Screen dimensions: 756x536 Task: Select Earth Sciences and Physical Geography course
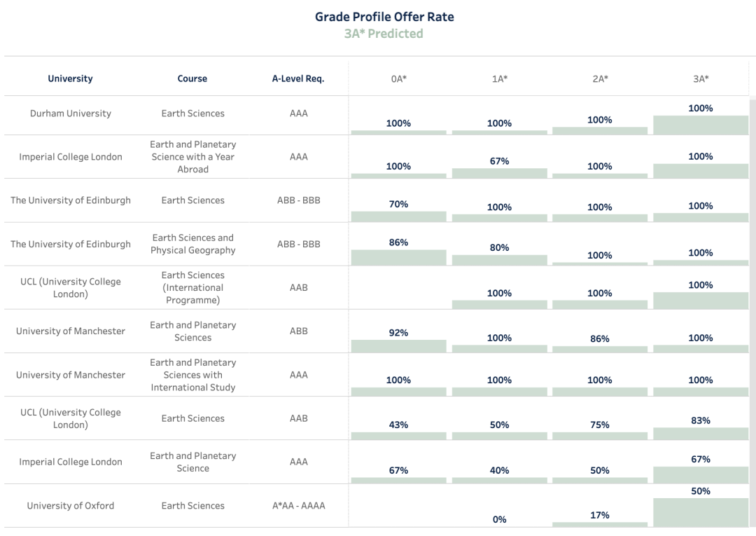coord(192,244)
